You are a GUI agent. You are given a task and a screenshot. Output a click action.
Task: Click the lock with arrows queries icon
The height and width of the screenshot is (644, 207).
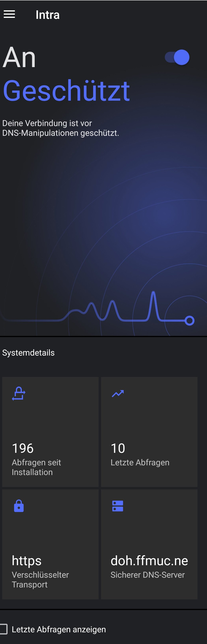(19, 393)
